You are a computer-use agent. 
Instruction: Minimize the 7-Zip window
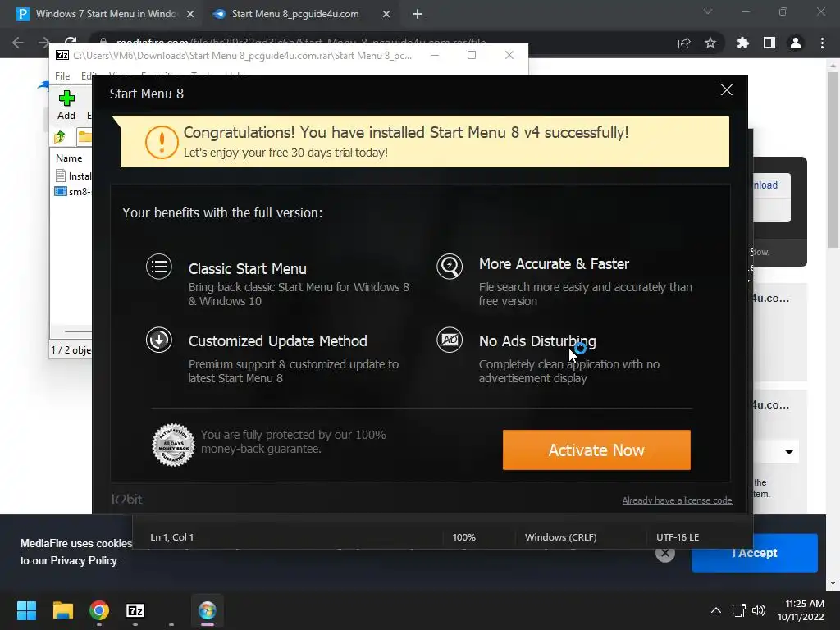coord(435,55)
